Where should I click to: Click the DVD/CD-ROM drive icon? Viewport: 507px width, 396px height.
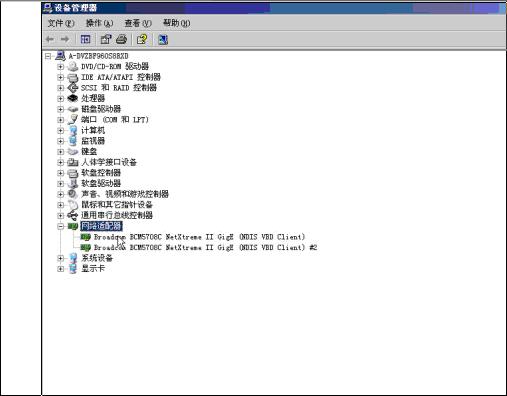coord(73,66)
